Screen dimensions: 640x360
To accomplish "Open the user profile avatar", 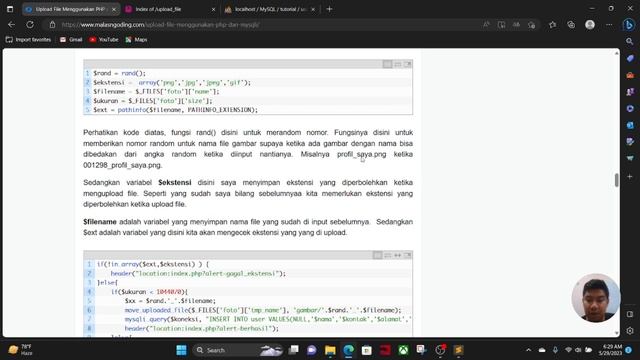I will click(x=590, y=24).
